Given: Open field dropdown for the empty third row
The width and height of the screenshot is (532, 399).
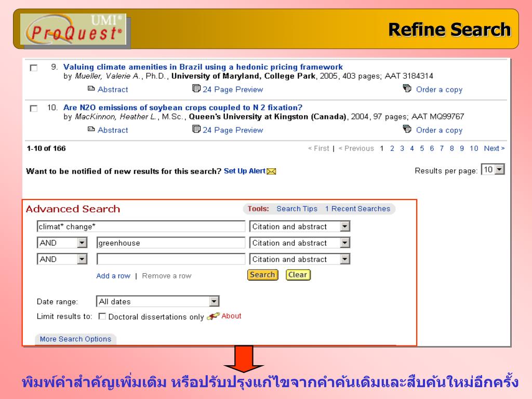Looking at the screenshot, I should point(345,259).
